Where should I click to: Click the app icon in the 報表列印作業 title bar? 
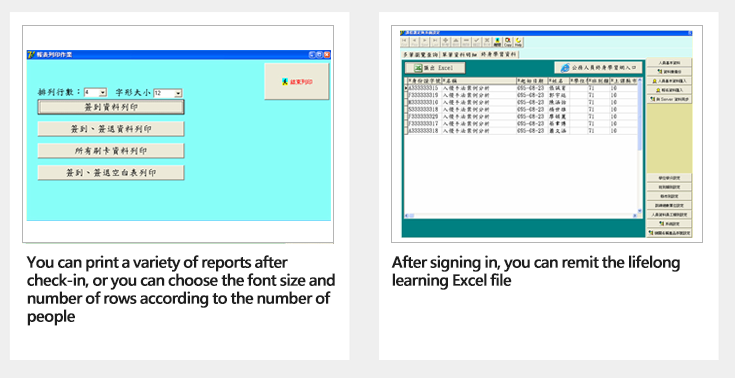click(x=31, y=54)
